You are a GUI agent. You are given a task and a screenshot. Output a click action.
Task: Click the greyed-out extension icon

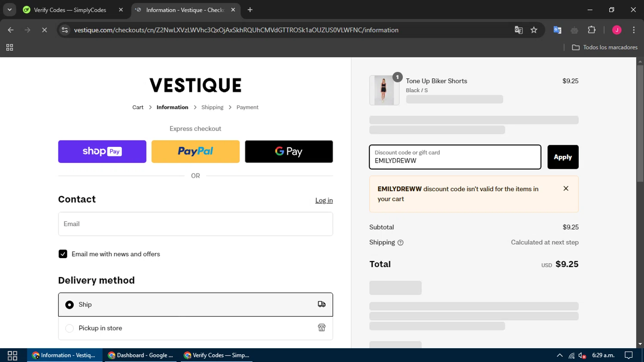click(574, 30)
